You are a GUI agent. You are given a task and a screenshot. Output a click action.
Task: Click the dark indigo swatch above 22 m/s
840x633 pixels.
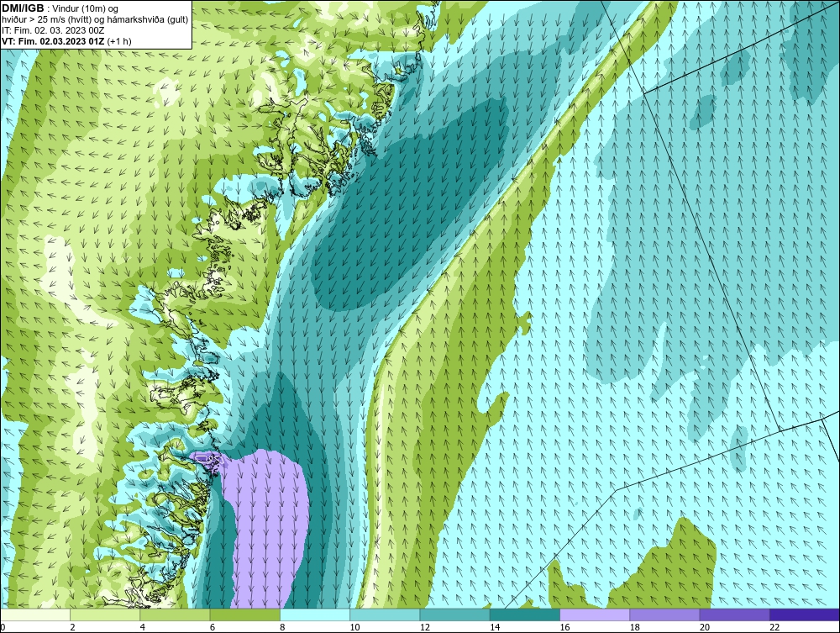pyautogui.click(x=805, y=615)
